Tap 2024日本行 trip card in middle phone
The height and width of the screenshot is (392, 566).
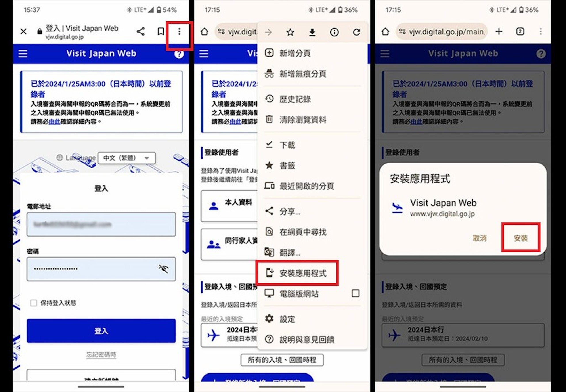click(229, 335)
